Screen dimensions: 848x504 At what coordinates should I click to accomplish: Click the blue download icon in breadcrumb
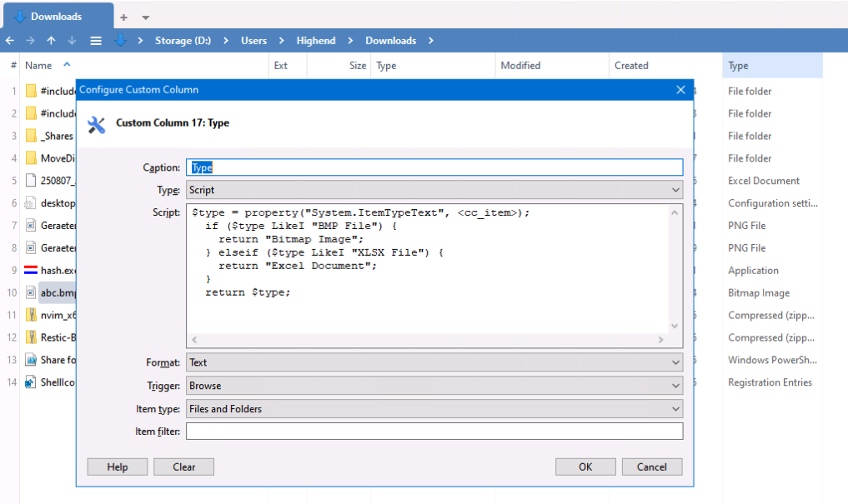120,41
